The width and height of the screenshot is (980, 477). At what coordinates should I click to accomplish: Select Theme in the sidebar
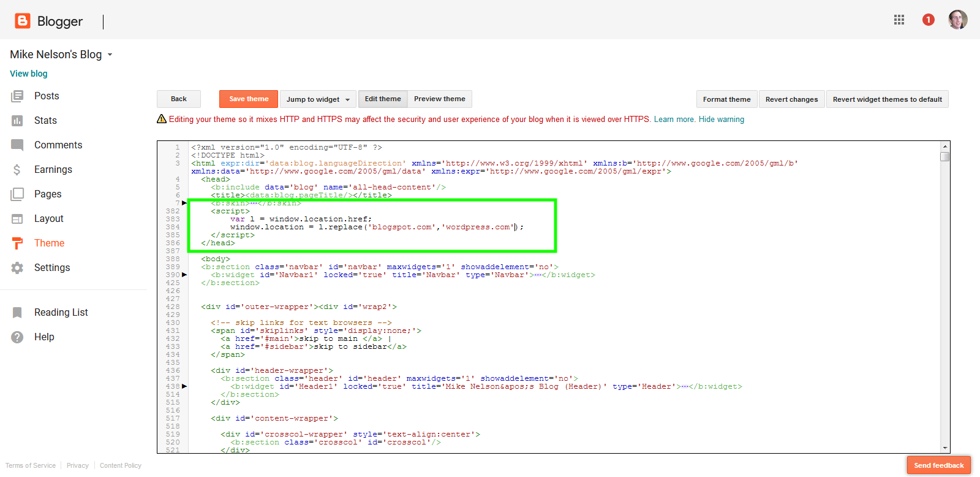click(x=49, y=243)
